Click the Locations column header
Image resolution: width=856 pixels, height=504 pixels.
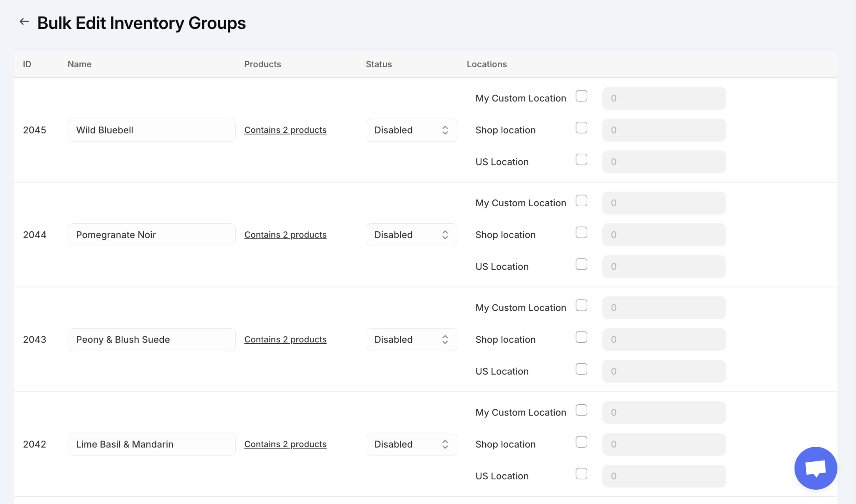coord(487,64)
